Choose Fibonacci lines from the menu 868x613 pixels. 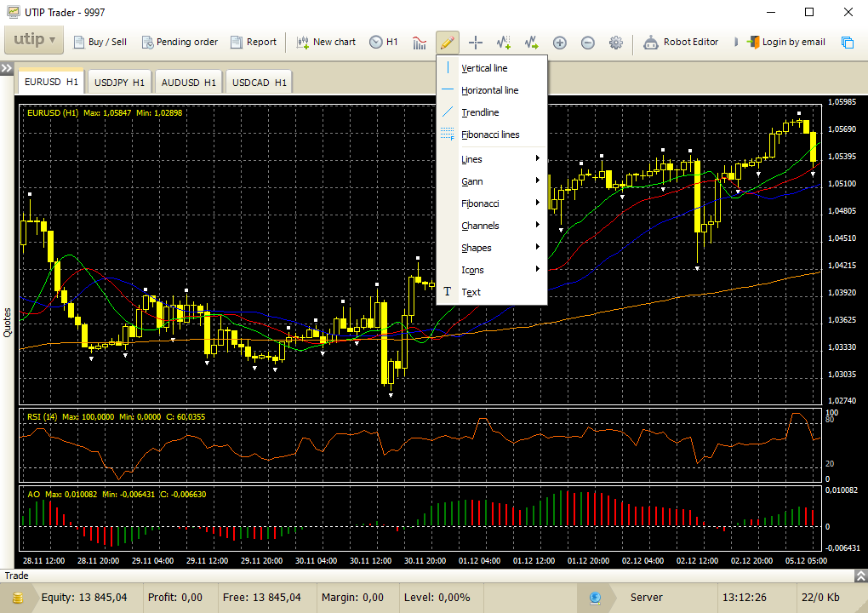pos(492,135)
